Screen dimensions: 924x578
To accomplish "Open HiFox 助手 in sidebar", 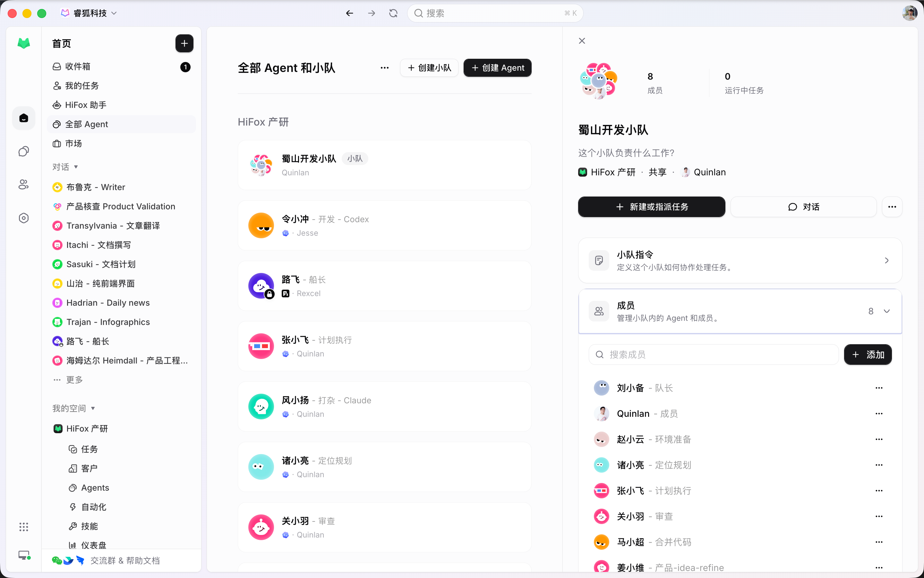I will click(121, 105).
